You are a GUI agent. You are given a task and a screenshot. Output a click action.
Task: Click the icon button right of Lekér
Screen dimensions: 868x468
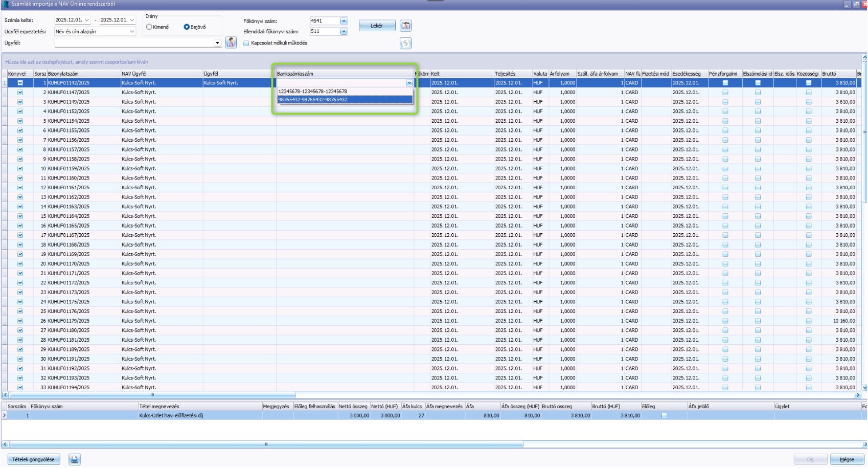tap(405, 26)
